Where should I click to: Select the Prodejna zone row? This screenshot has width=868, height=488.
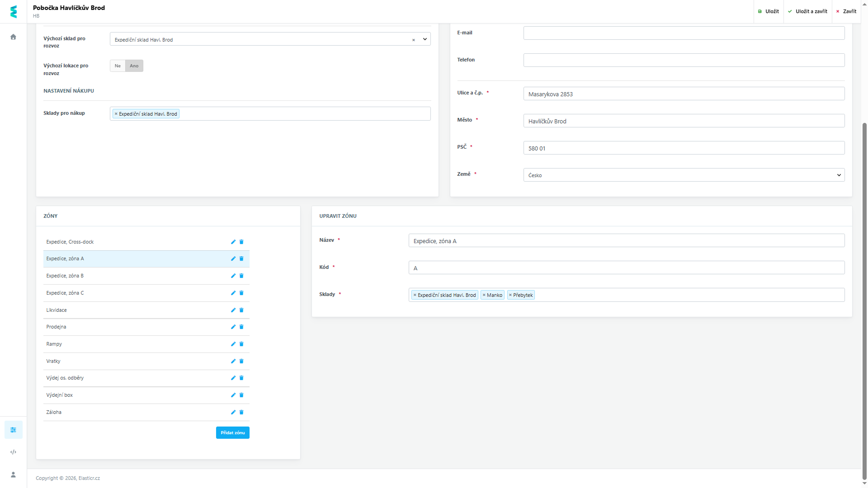[146, 327]
